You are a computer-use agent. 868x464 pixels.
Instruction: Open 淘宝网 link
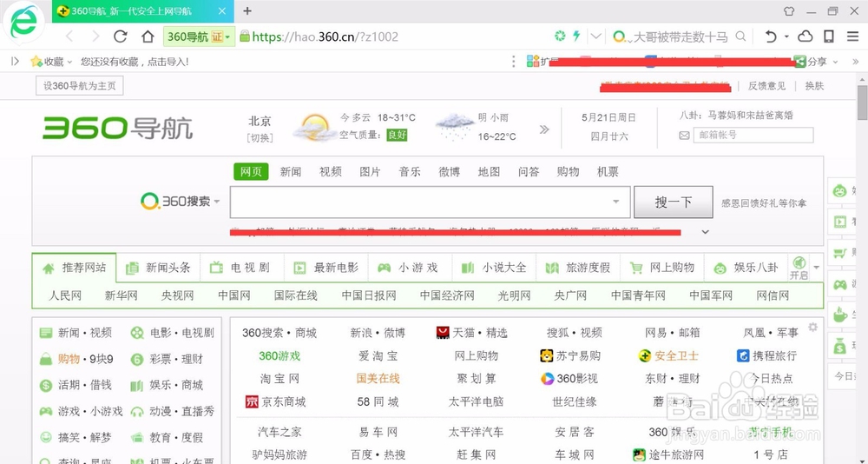pos(279,379)
